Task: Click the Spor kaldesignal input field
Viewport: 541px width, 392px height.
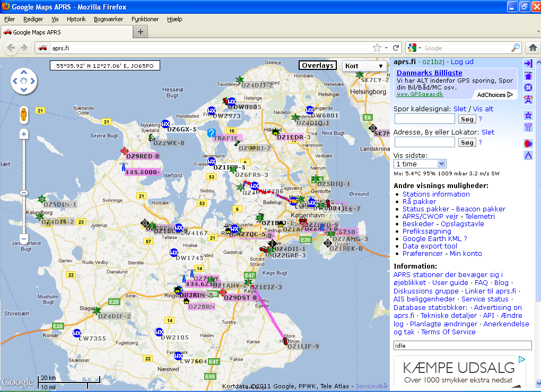Action: coord(425,119)
